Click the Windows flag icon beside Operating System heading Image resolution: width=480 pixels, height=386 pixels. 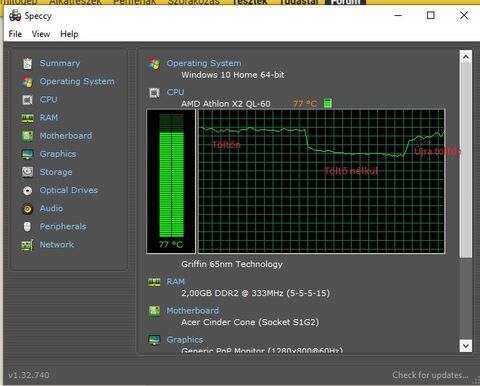click(154, 63)
